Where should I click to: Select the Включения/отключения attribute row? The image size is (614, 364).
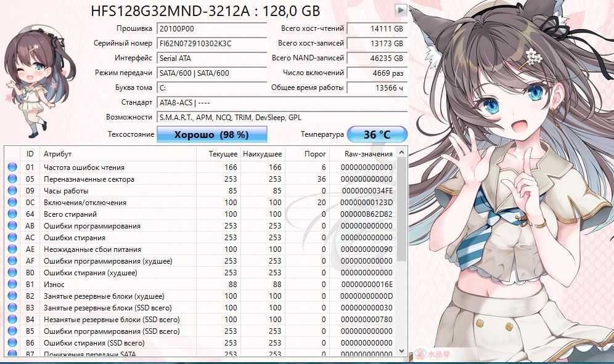(200, 203)
